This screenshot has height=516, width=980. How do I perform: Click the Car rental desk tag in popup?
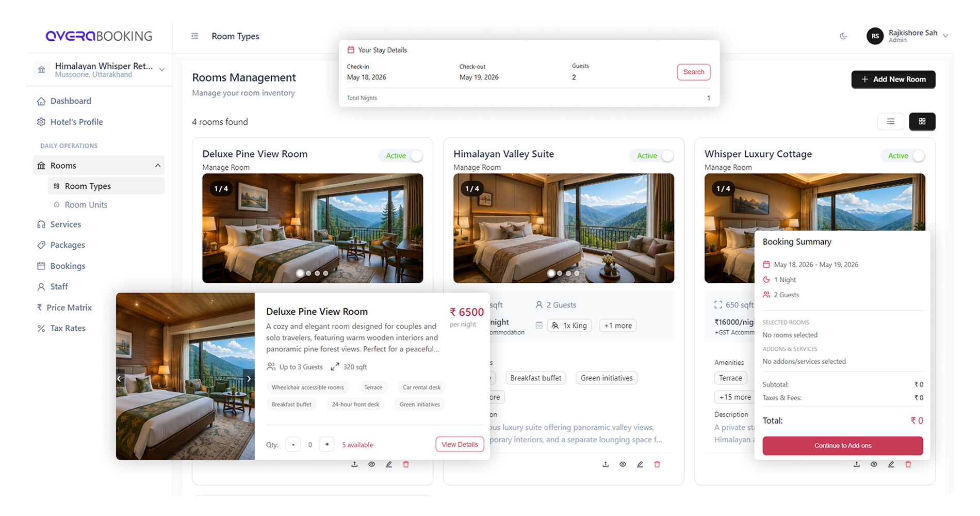coord(421,388)
